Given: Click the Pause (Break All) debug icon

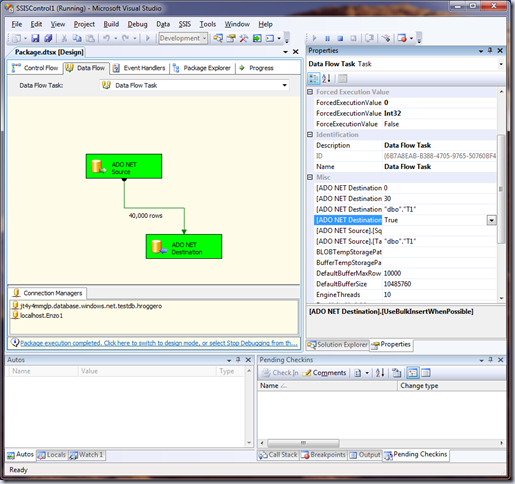Looking at the screenshot, I should pyautogui.click(x=327, y=39).
